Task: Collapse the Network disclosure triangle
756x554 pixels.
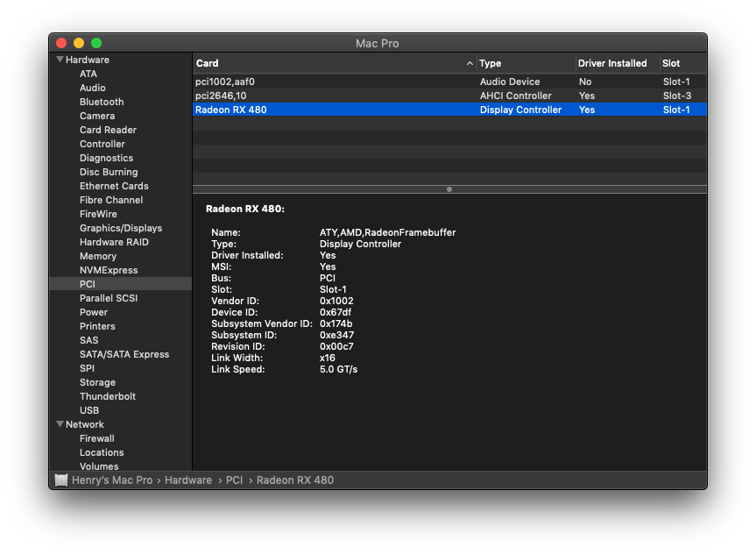Action: [60, 424]
